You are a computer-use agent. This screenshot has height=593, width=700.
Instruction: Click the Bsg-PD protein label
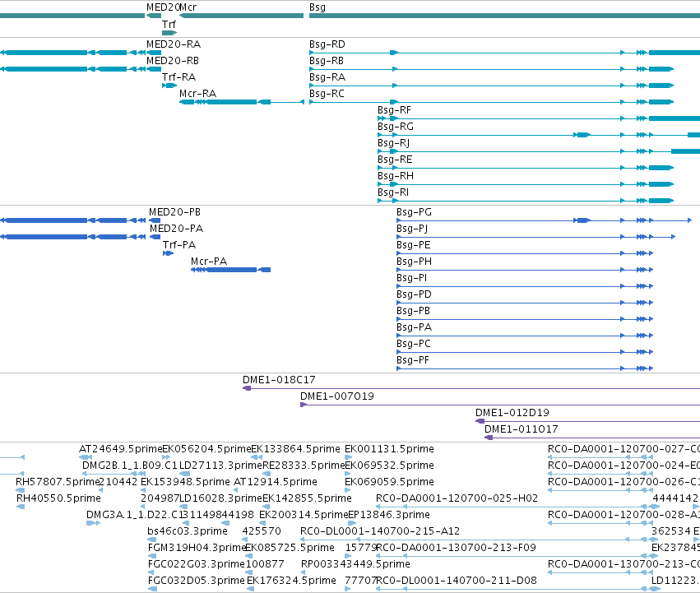point(414,294)
